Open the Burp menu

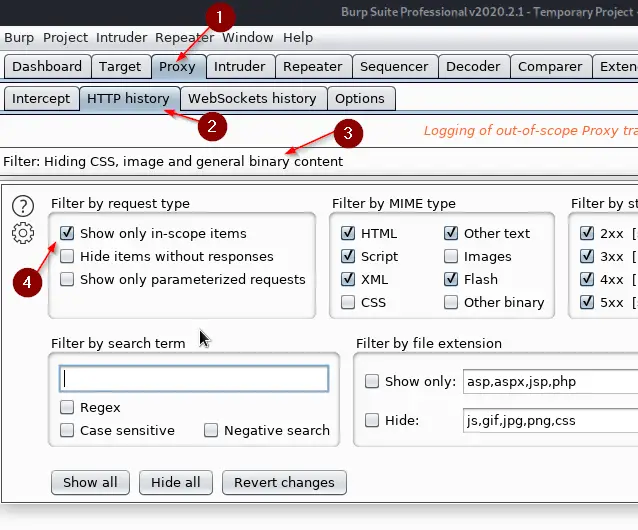19,37
